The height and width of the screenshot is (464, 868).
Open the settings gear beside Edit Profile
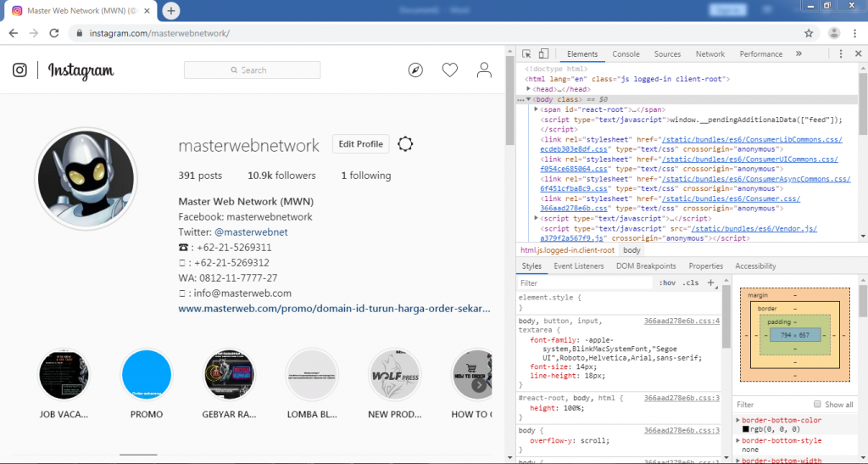pyautogui.click(x=405, y=144)
